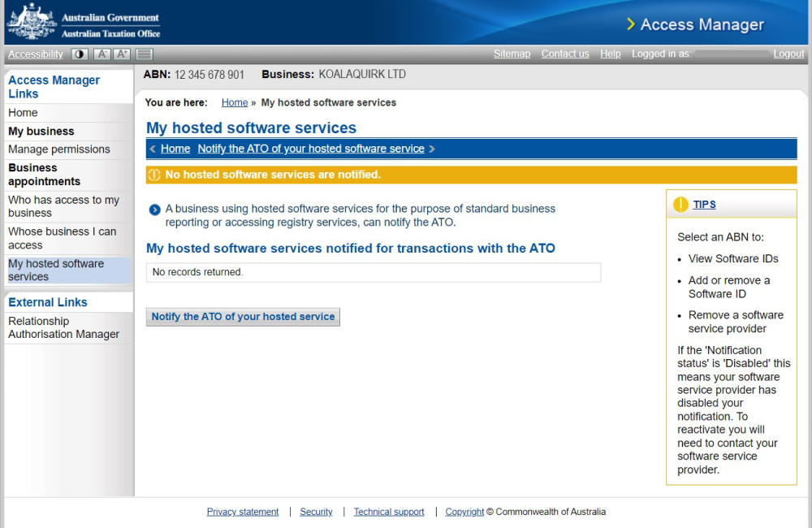The image size is (812, 528).
Task: Open the Privacy statement footer link
Action: [x=242, y=512]
